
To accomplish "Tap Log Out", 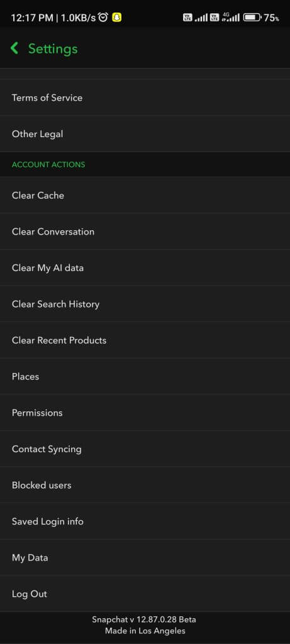I will point(145,594).
